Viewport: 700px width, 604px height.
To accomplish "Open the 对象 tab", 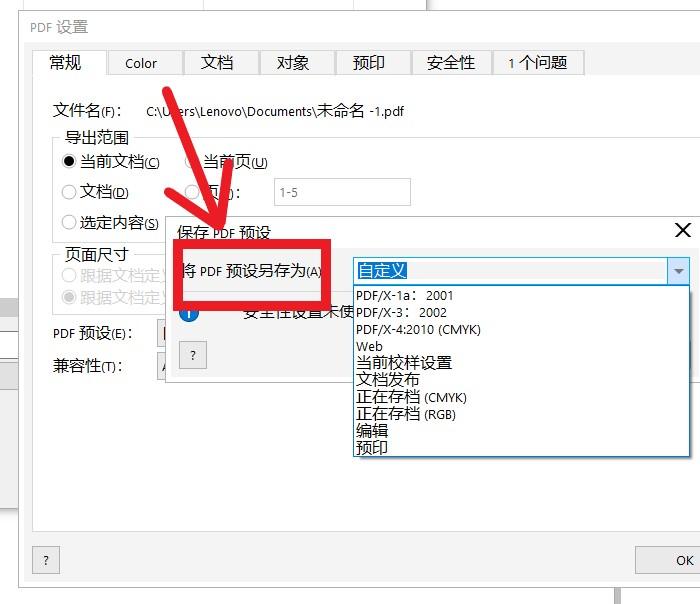I will coord(297,63).
